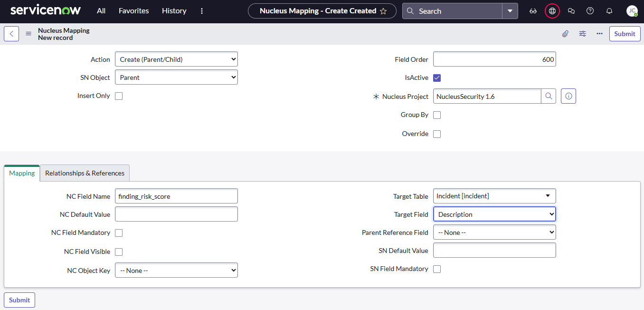Click the Field Order input
Image resolution: width=644 pixels, height=310 pixels.
pyautogui.click(x=494, y=59)
